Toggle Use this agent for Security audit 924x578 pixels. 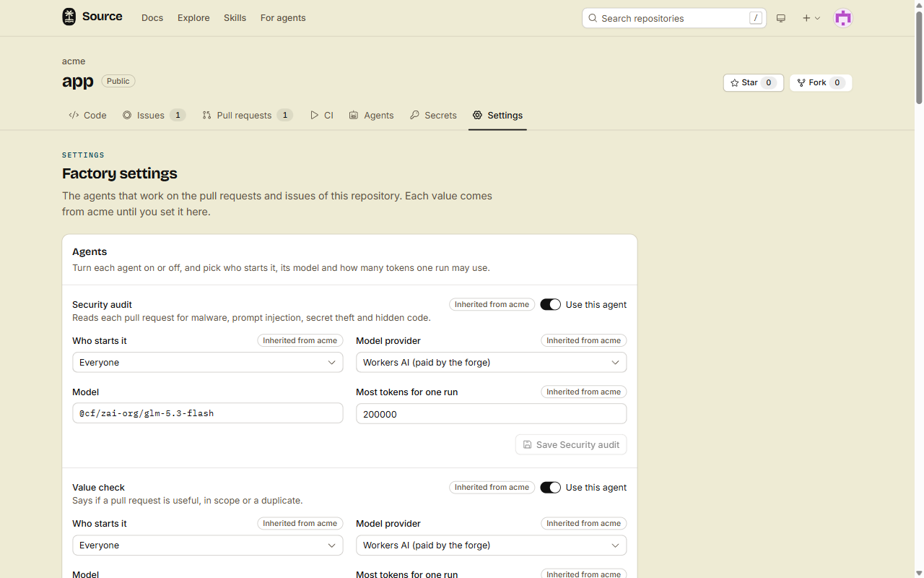[550, 305]
